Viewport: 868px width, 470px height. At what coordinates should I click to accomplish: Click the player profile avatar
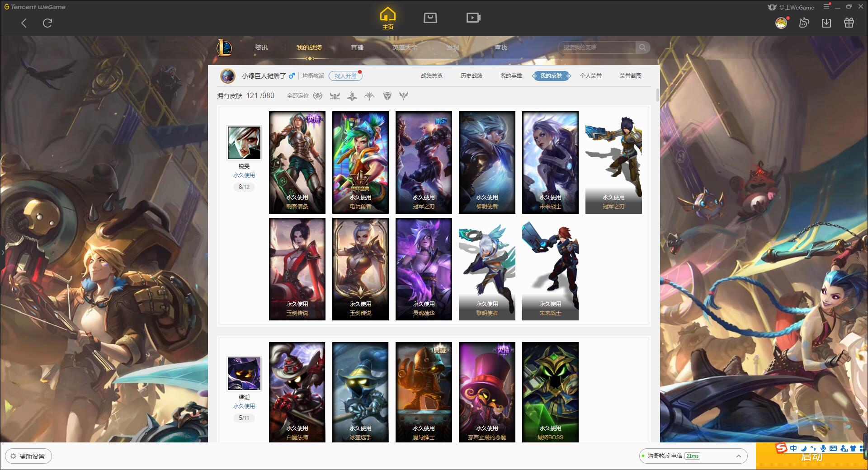pyautogui.click(x=228, y=76)
